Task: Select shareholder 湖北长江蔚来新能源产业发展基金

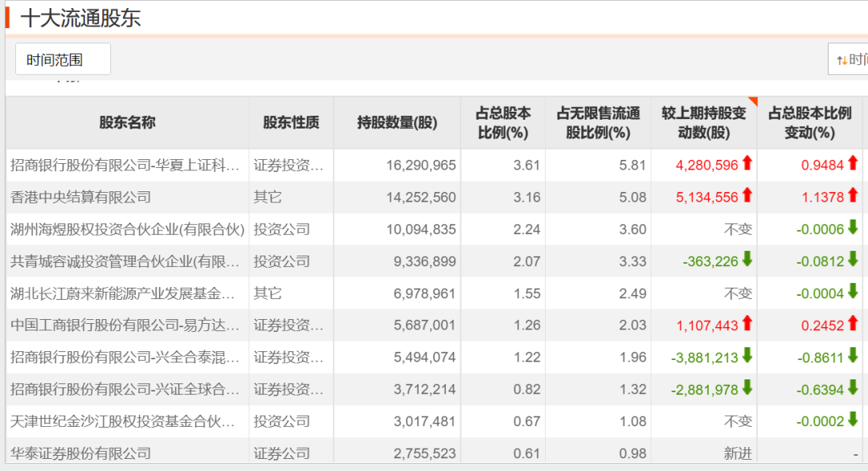Action: [122, 293]
